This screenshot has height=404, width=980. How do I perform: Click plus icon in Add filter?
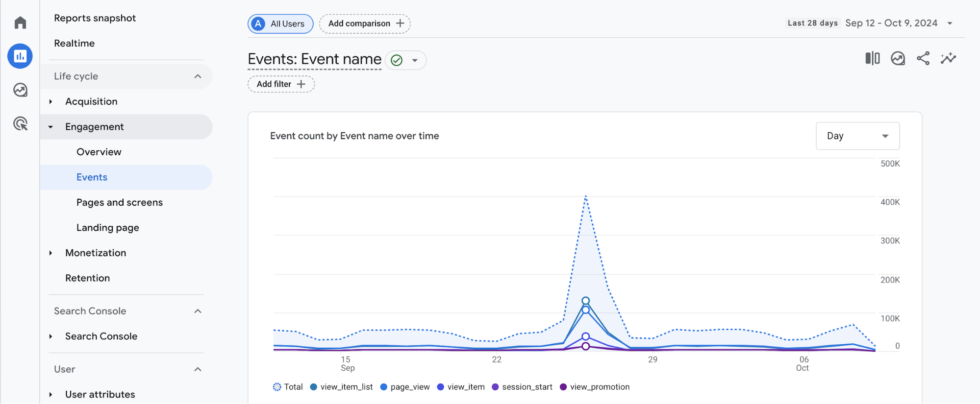(301, 84)
